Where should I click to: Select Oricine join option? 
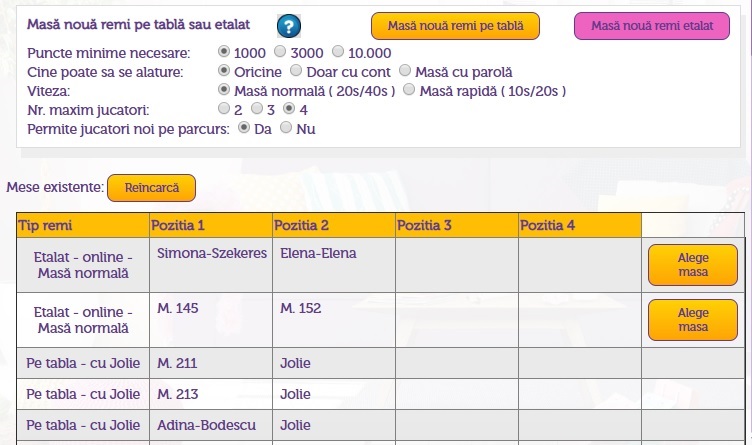coord(223,70)
